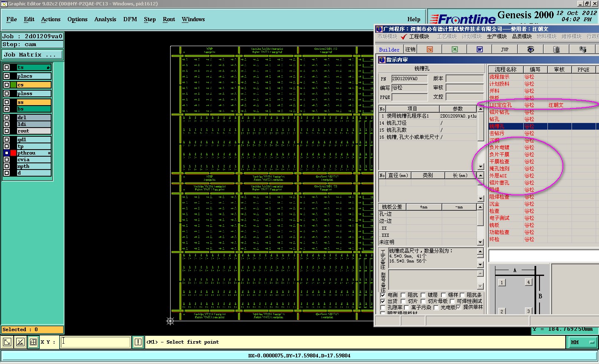
Task: Click the orange presentation icon beside 注销
Action: [x=430, y=49]
